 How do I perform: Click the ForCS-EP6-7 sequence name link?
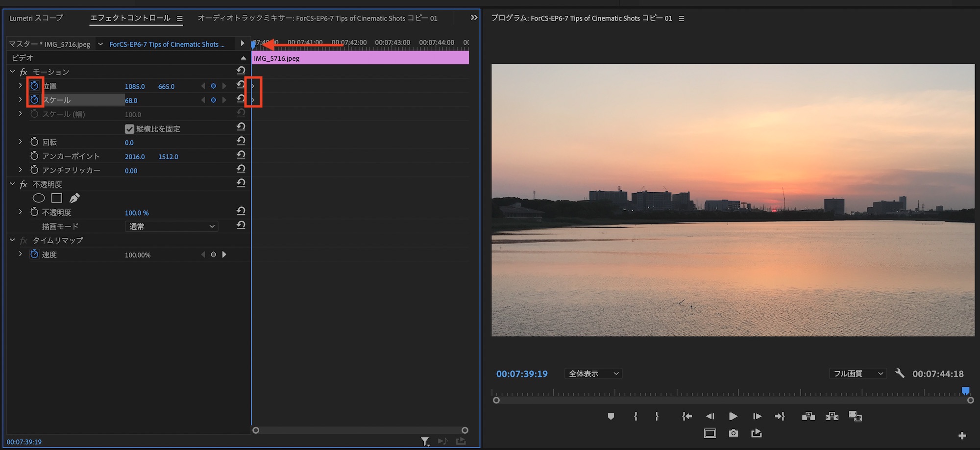167,44
